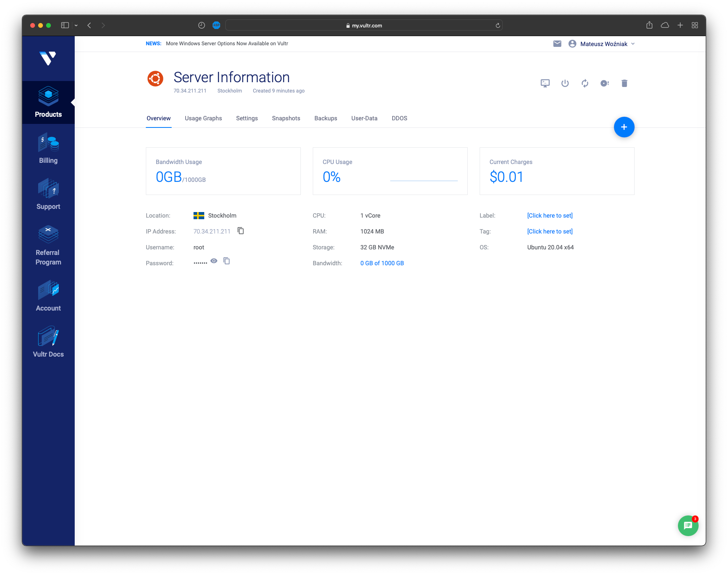728x575 pixels.
Task: Click the user profile avatar icon
Action: 572,44
